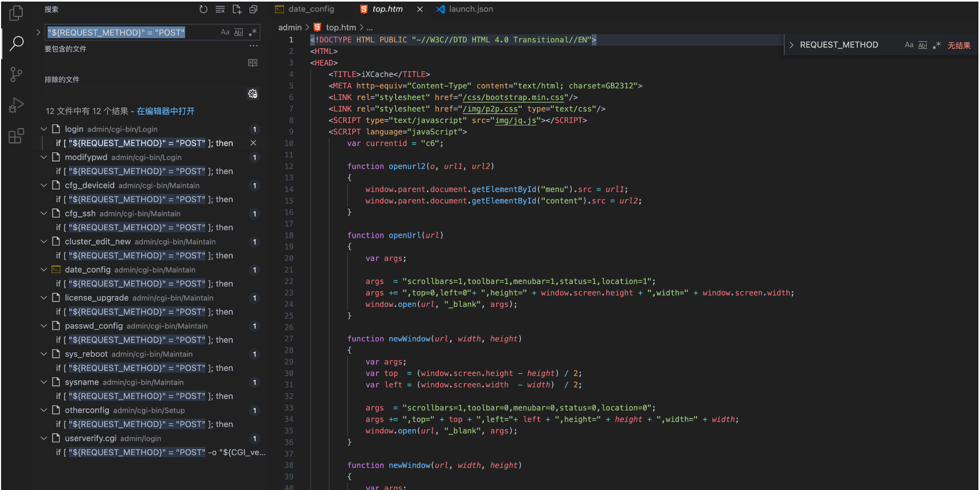Open the Extensions view

[16, 136]
